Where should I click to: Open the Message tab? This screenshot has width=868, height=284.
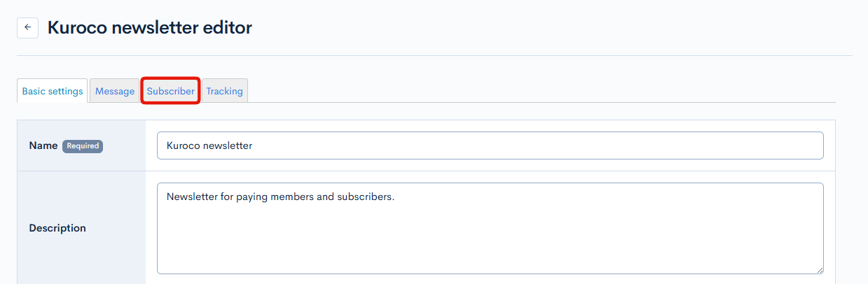pyautogui.click(x=115, y=91)
